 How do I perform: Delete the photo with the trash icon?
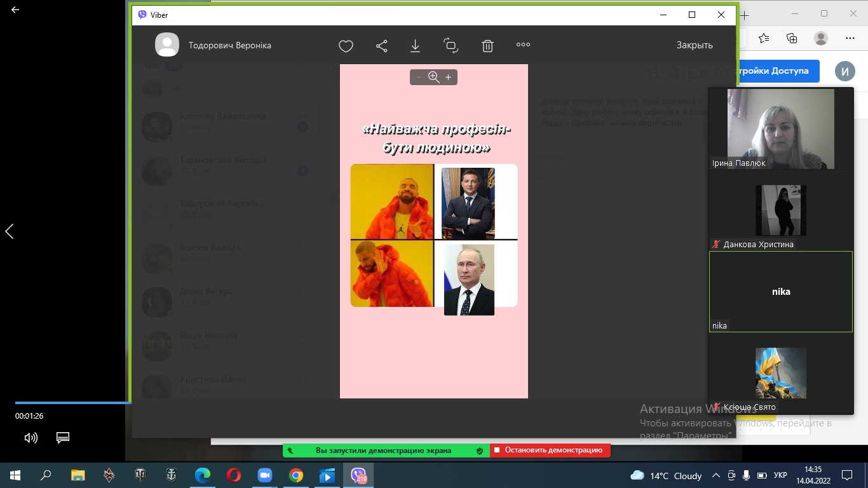pos(487,46)
